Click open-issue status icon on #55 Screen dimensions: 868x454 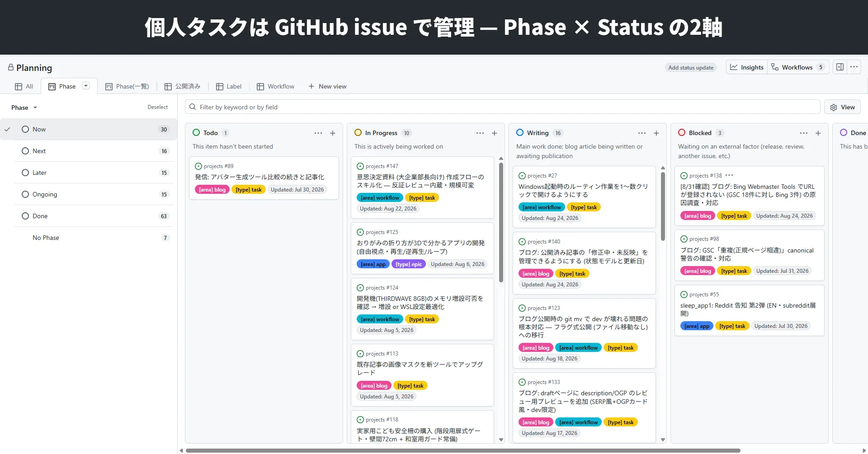[684, 295]
